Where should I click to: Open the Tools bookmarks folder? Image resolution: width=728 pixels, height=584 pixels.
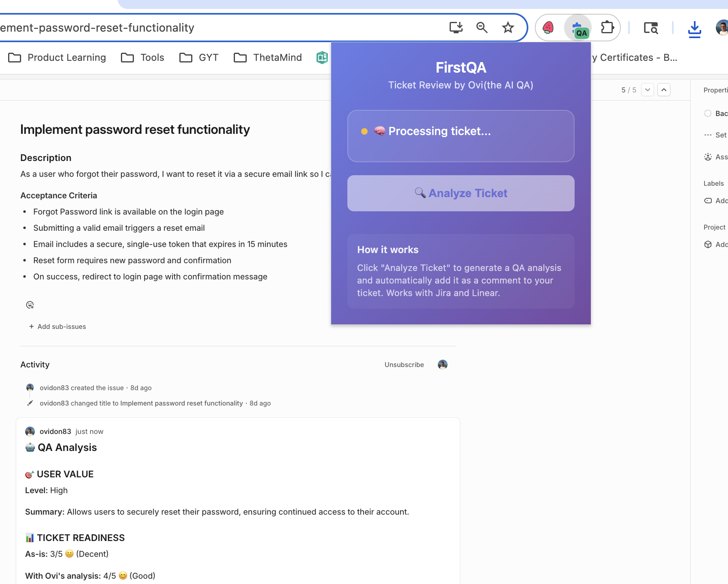click(143, 58)
